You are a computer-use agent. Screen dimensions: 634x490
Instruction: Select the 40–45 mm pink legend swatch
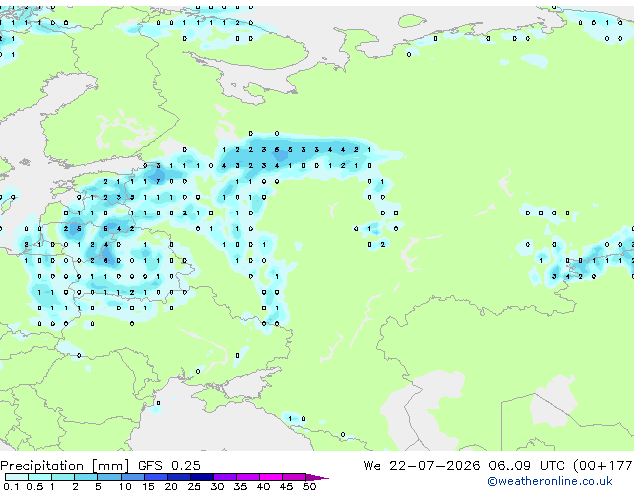(271, 477)
